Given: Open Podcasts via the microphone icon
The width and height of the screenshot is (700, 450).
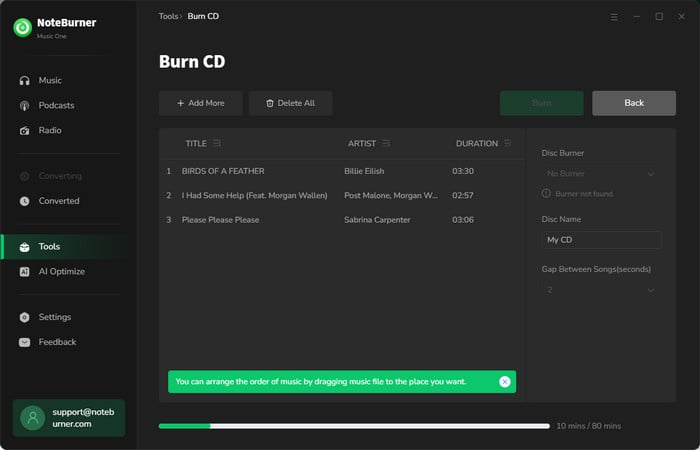Looking at the screenshot, I should point(25,105).
